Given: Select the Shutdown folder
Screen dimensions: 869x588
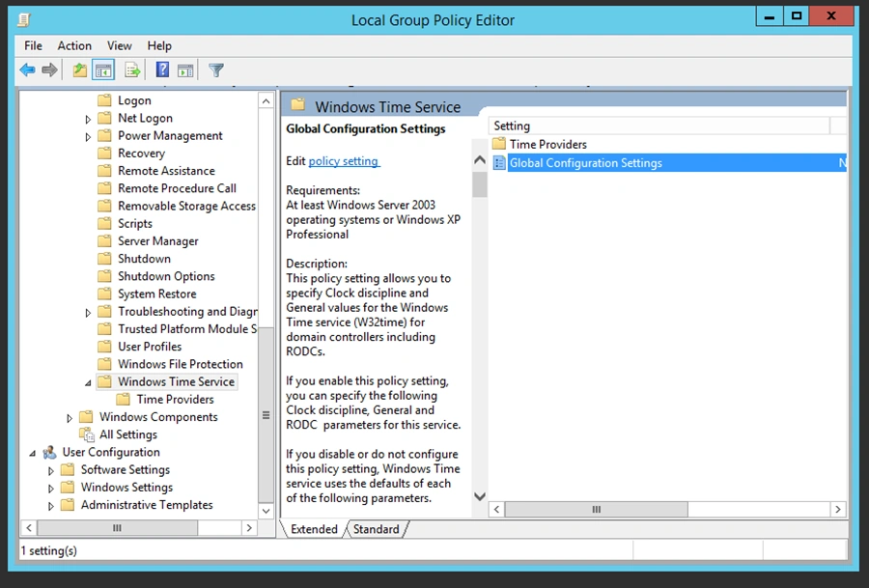Looking at the screenshot, I should (144, 259).
